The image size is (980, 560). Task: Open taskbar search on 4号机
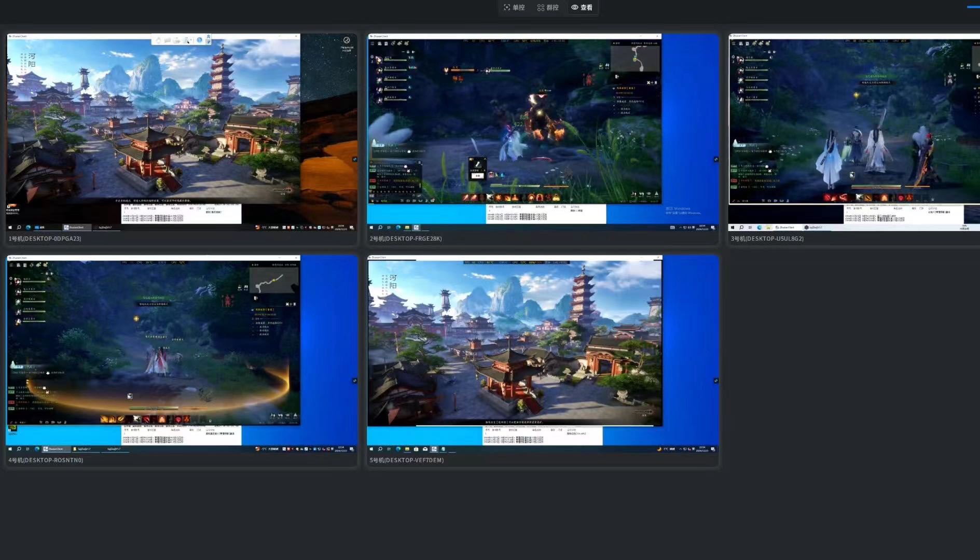point(19,449)
